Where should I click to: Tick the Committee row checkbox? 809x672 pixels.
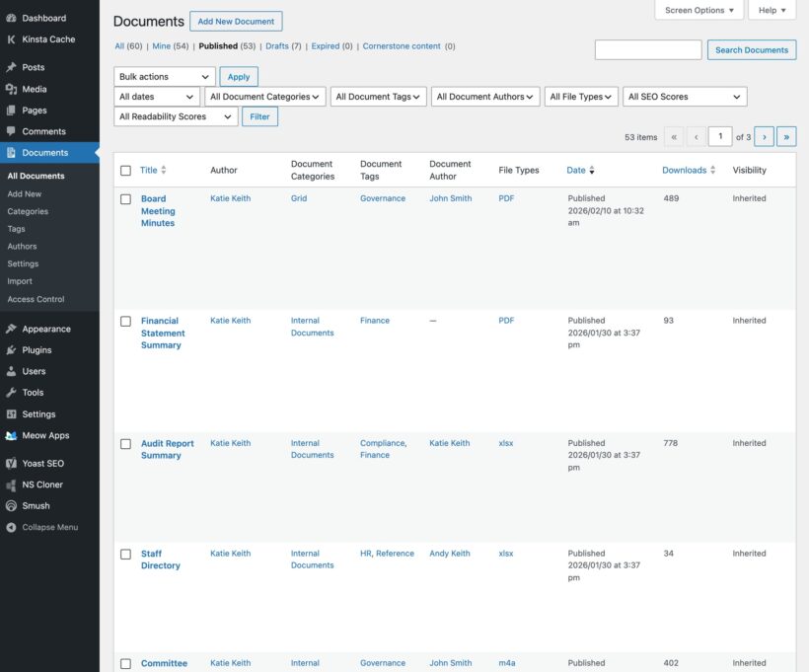[125, 664]
